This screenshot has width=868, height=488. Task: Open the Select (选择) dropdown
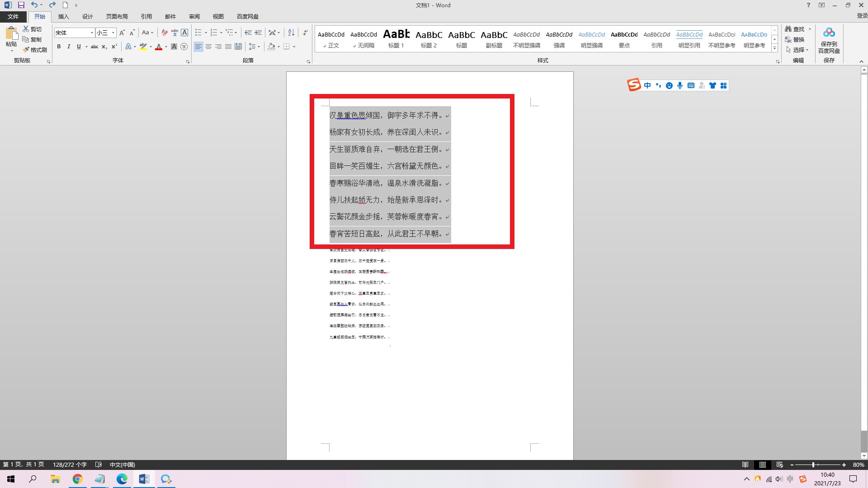[x=797, y=50]
